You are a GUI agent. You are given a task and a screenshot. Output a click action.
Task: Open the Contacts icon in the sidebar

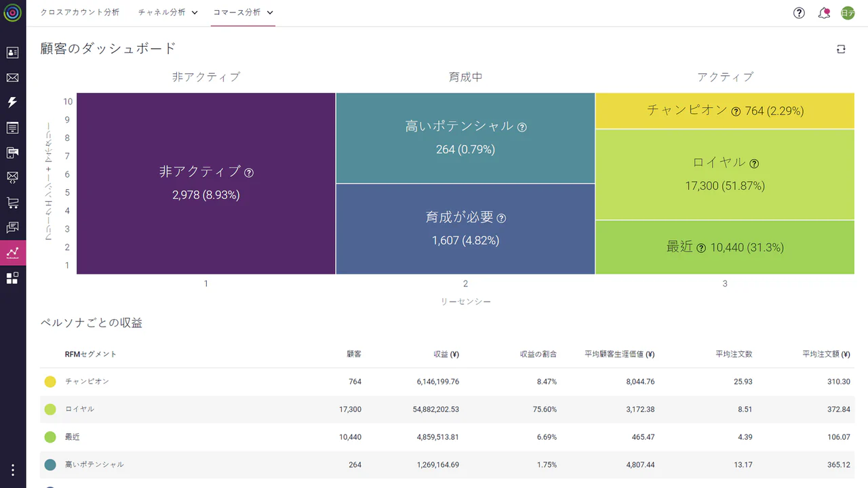[x=12, y=53]
